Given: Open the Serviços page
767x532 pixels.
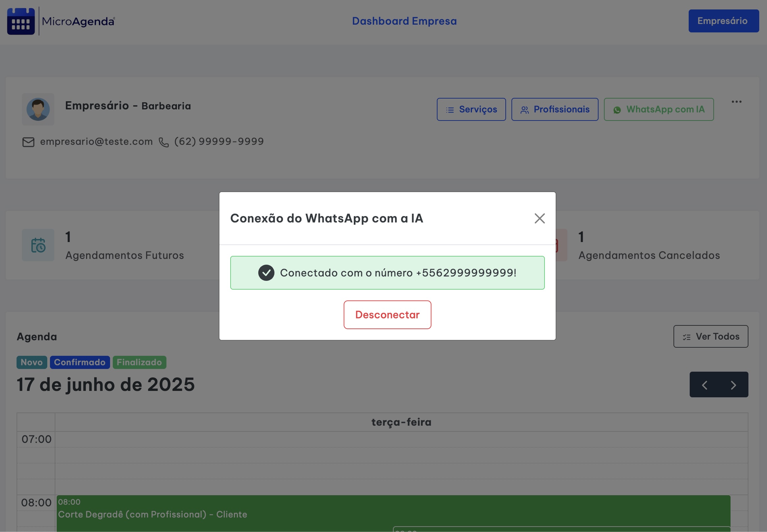Looking at the screenshot, I should pos(471,109).
